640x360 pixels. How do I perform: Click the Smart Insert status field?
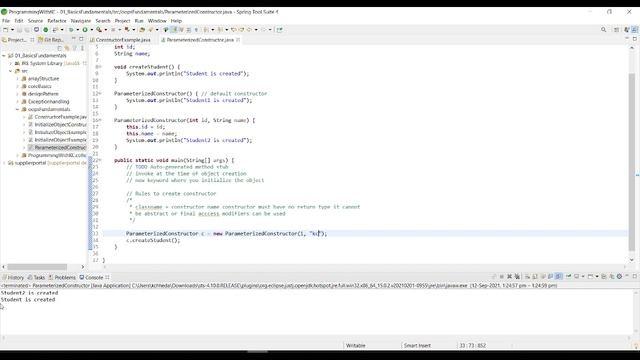click(417, 345)
